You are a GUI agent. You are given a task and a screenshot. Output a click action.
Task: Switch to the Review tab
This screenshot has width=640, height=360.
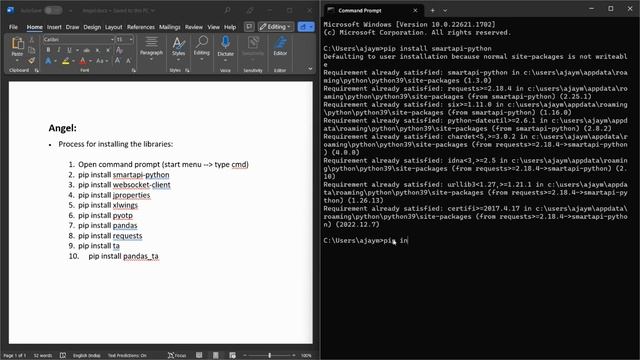(x=194, y=27)
